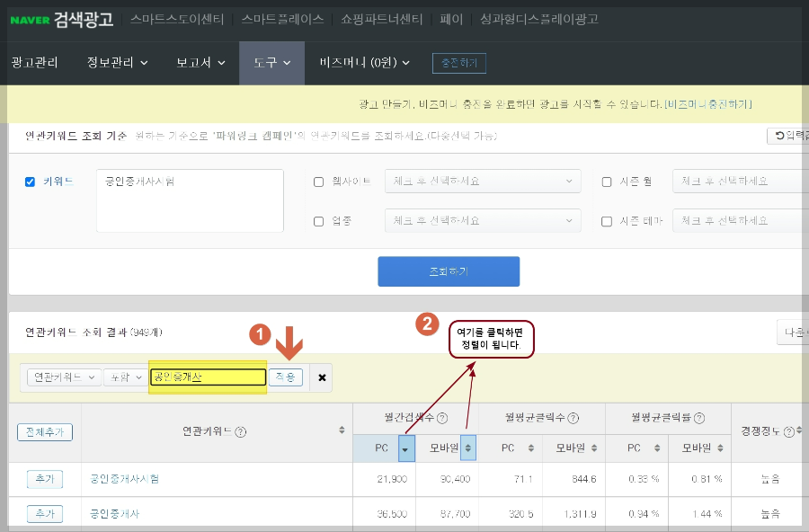Clear the keyword filter with the x icon
The image size is (809, 532).
click(x=321, y=377)
